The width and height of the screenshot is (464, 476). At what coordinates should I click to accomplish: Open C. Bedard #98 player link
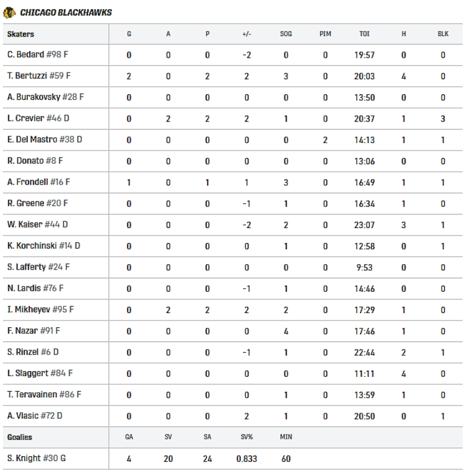click(x=38, y=55)
